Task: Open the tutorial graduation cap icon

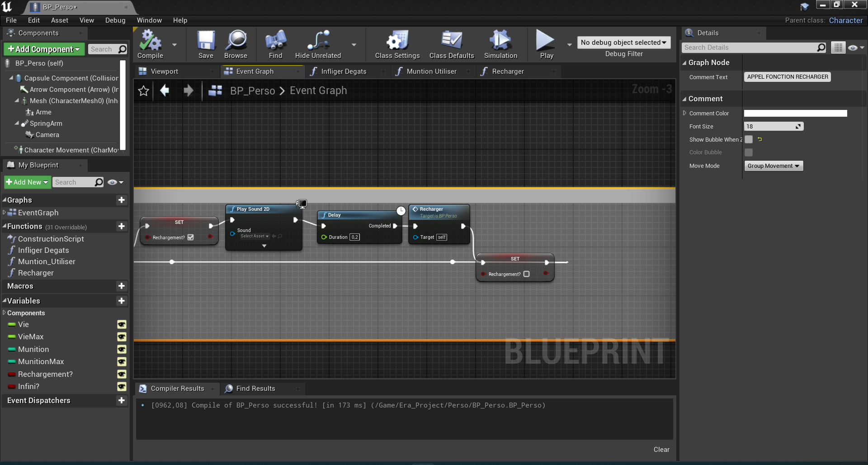Action: [x=805, y=6]
